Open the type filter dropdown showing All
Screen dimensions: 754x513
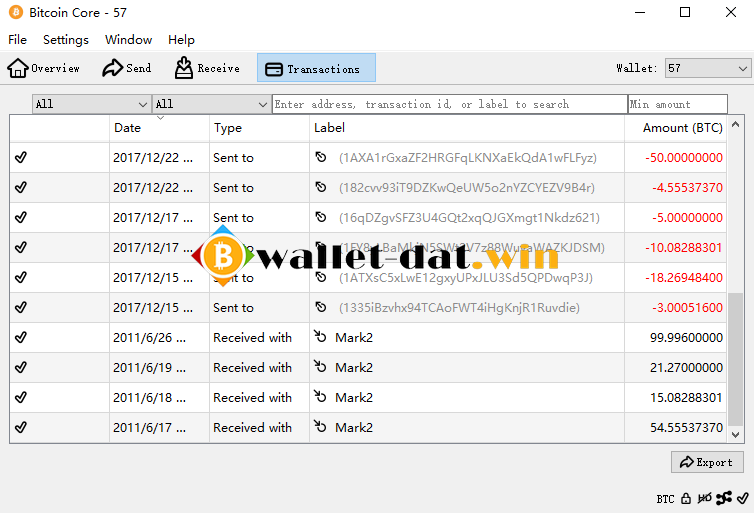(211, 104)
